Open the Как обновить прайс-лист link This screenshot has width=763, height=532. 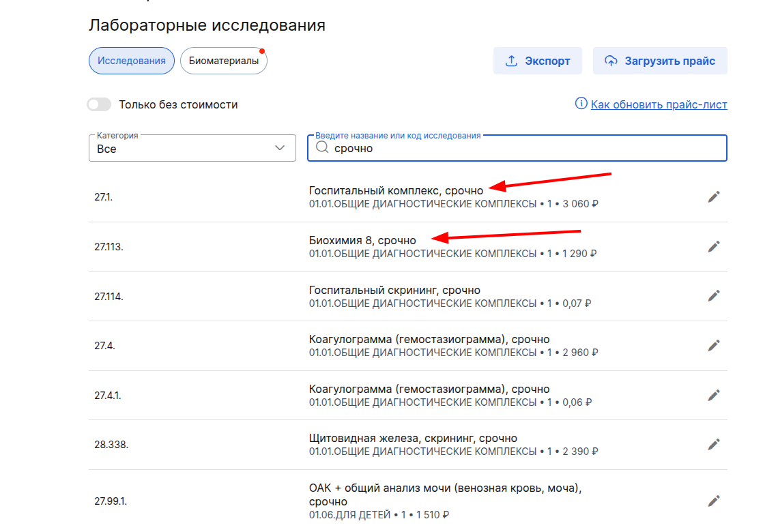pos(659,104)
